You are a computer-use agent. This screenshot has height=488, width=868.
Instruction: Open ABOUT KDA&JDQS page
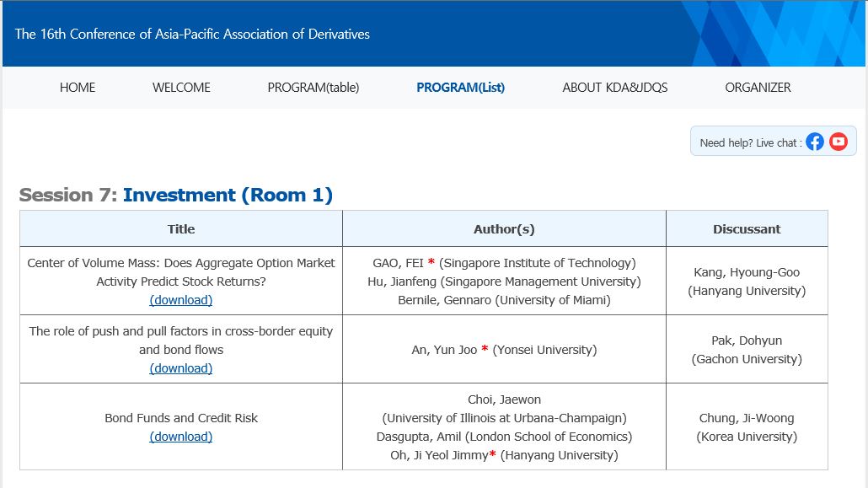(x=615, y=88)
